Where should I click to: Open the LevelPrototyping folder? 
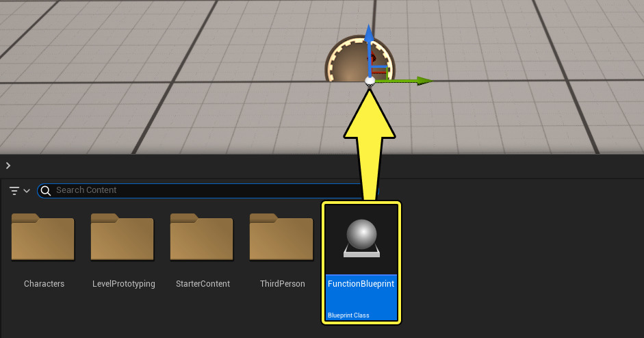pos(123,237)
